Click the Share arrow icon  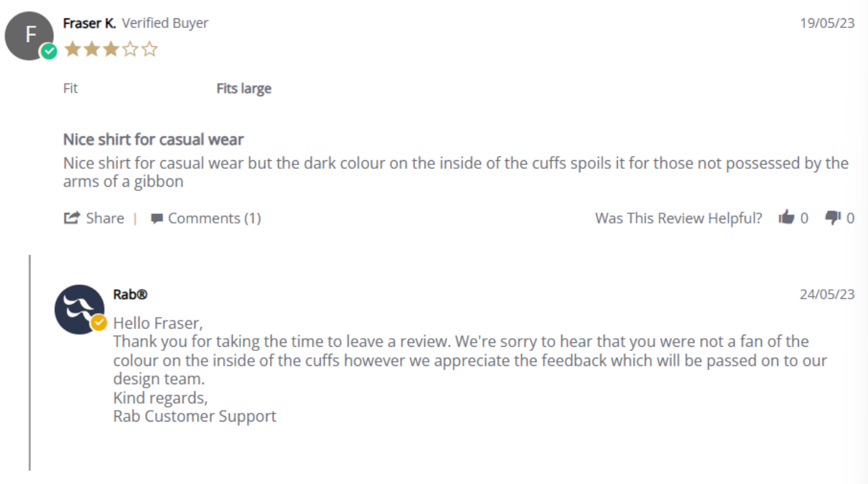tap(71, 218)
